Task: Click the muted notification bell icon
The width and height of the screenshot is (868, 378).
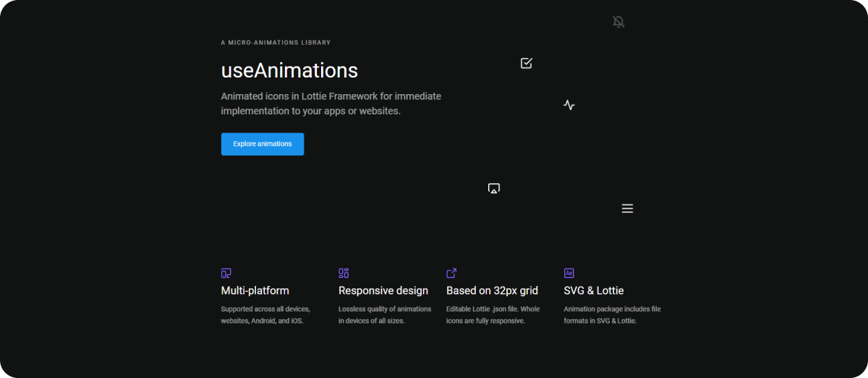Action: [x=618, y=22]
